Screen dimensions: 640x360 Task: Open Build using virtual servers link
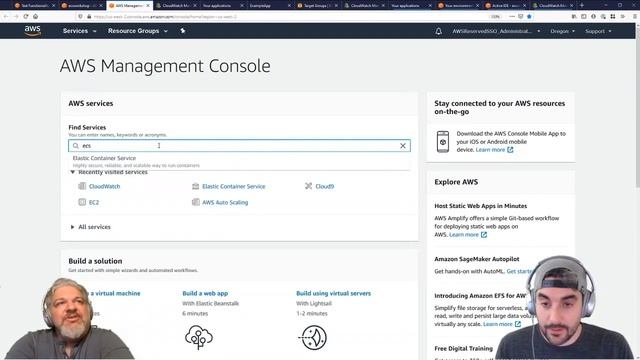[x=333, y=293]
